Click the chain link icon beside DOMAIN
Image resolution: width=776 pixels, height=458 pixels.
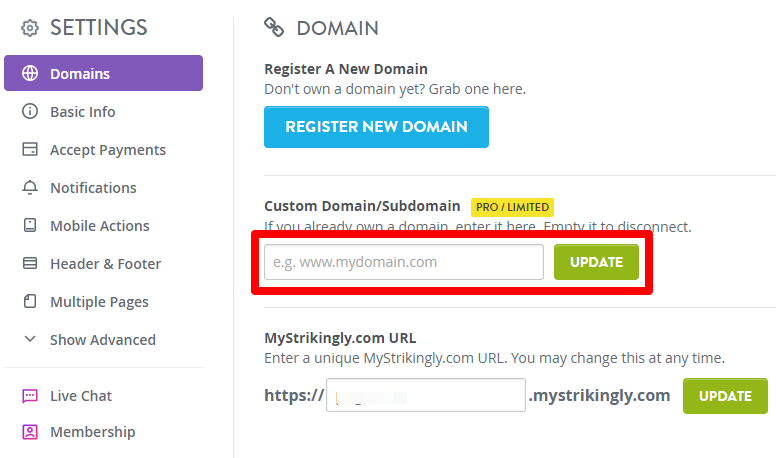274,27
